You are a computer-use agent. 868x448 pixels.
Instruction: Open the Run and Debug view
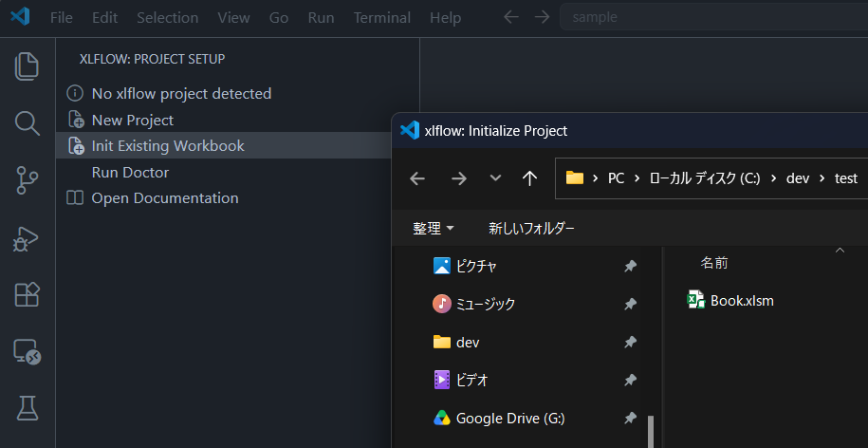pyautogui.click(x=27, y=239)
